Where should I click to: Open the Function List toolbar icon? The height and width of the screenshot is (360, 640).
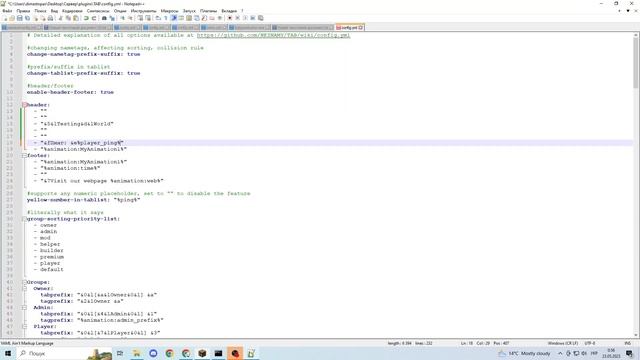[x=204, y=18]
